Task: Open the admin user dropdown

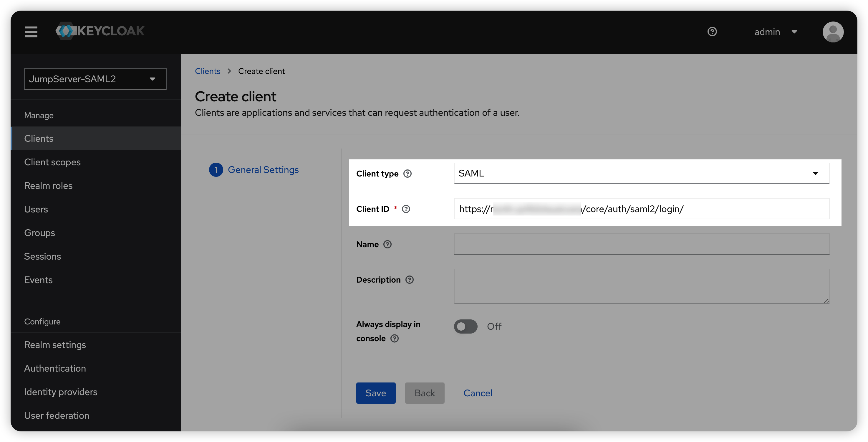Action: [x=775, y=32]
